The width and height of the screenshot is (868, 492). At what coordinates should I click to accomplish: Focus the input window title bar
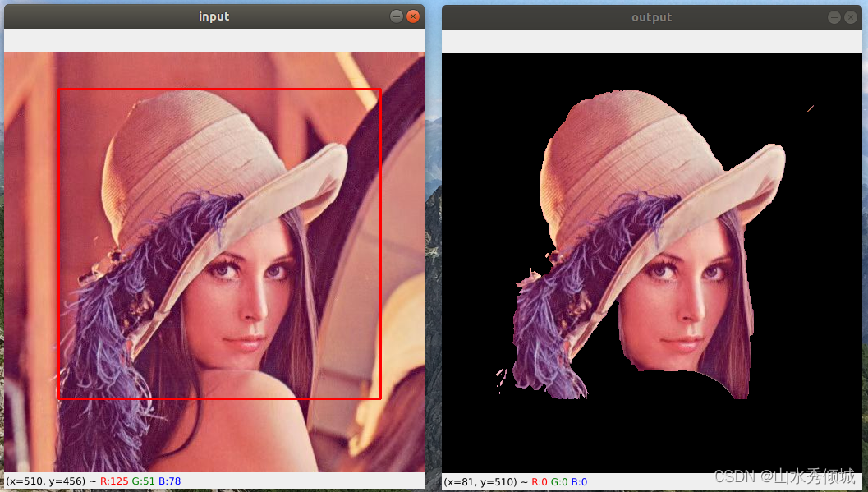[214, 16]
